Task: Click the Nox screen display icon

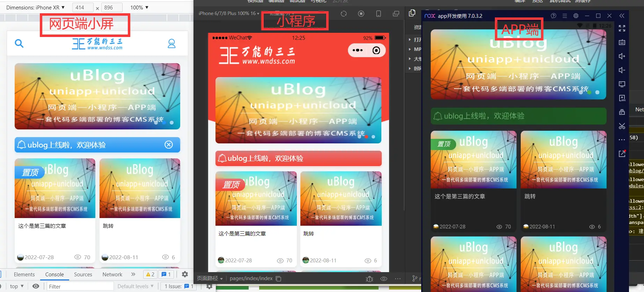Action: [622, 84]
